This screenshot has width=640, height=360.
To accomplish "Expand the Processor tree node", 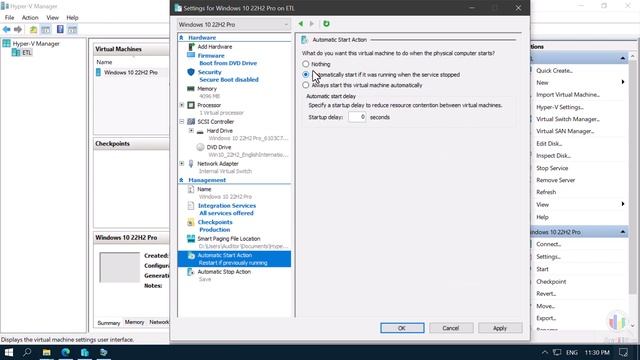I will pos(182,105).
